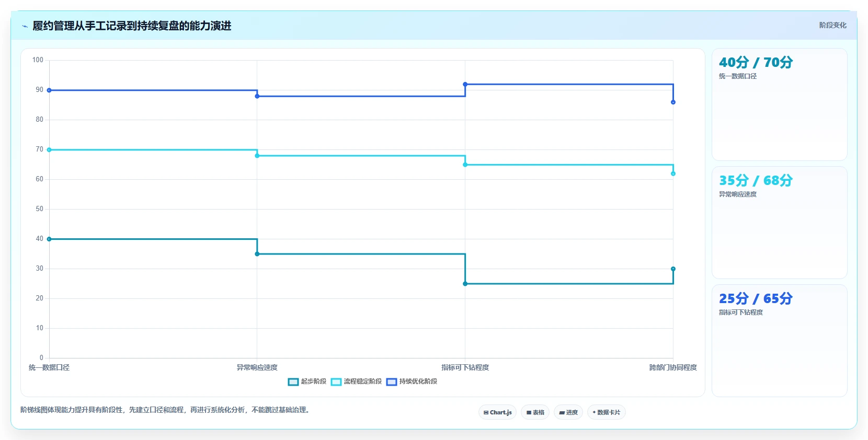Click 起步阶段 point at 指标可下钻程度 (25)

(x=465, y=284)
